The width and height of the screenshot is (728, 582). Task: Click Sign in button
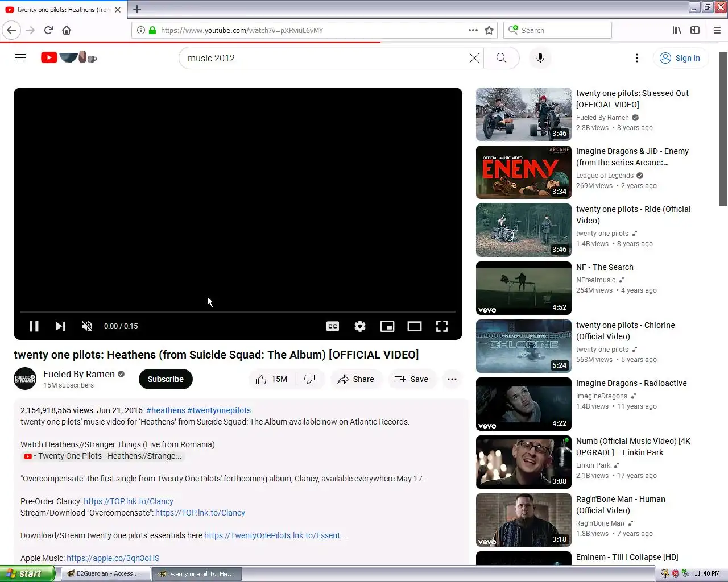click(x=680, y=58)
